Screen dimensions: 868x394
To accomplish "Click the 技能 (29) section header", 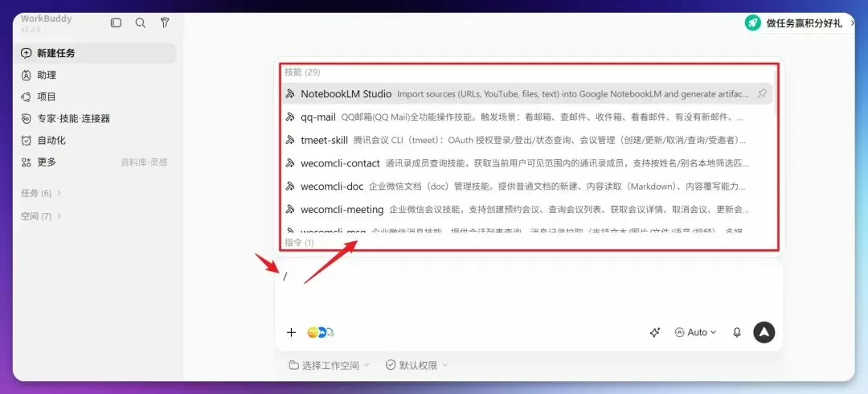I will (x=302, y=72).
